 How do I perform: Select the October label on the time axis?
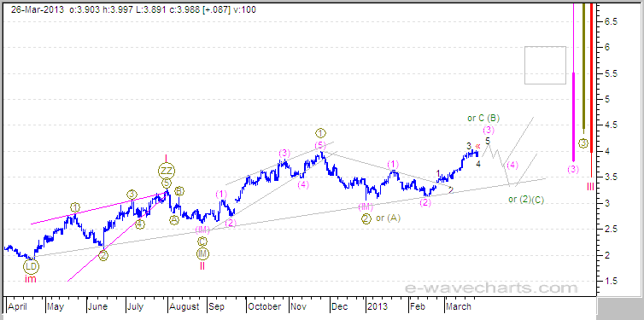(265, 306)
